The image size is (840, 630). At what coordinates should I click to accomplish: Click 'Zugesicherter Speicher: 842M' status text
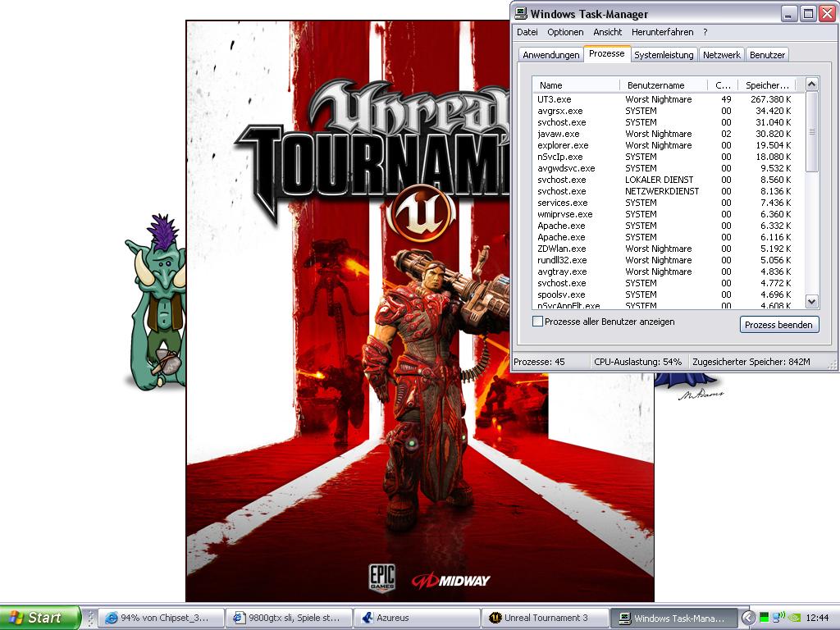[x=751, y=362]
